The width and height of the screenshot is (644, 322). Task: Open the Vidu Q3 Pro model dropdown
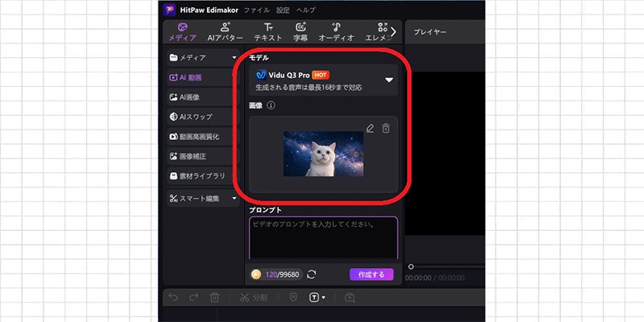(324, 80)
